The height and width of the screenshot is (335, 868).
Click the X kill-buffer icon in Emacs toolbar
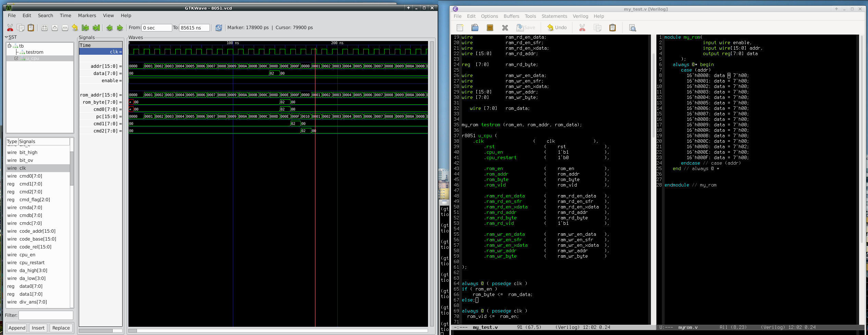tap(505, 28)
